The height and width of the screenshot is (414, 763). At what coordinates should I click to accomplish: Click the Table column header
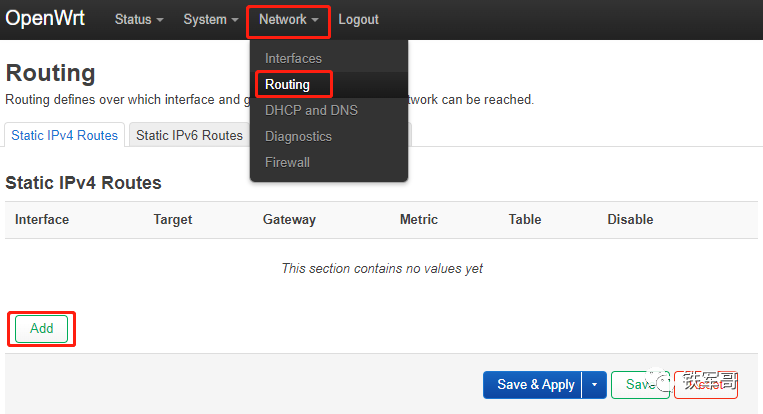click(525, 219)
